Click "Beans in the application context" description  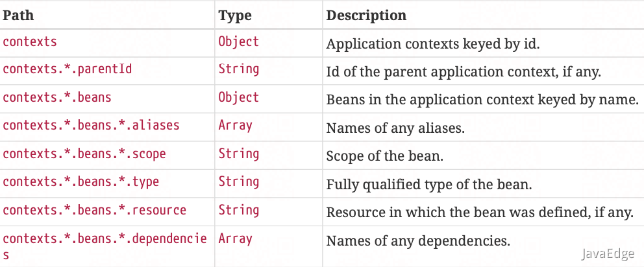(x=482, y=100)
